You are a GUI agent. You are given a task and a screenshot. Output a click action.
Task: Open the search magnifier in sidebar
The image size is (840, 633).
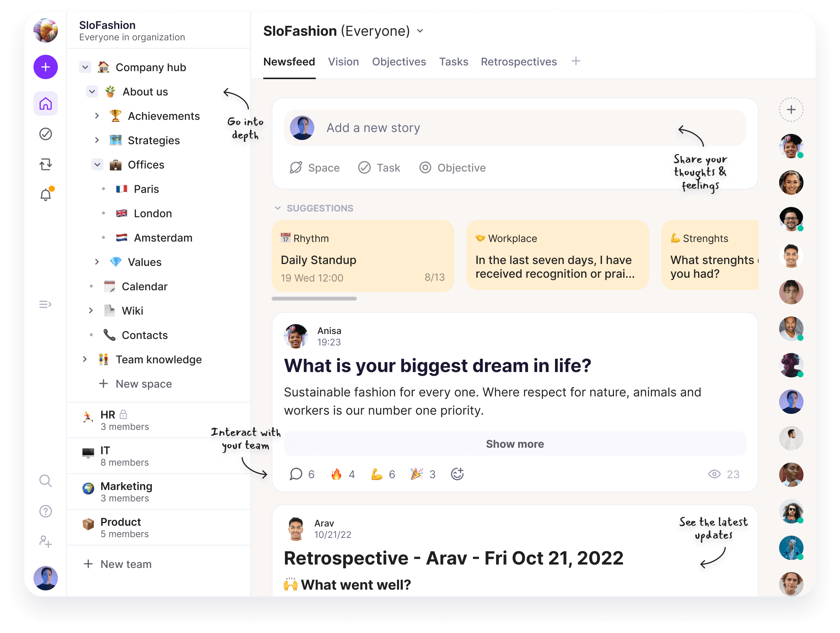46,481
